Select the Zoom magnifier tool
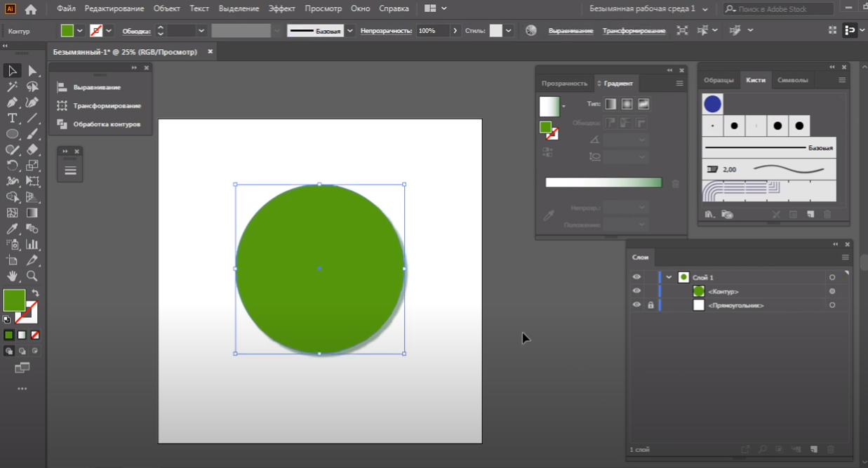868x468 pixels. 32,276
